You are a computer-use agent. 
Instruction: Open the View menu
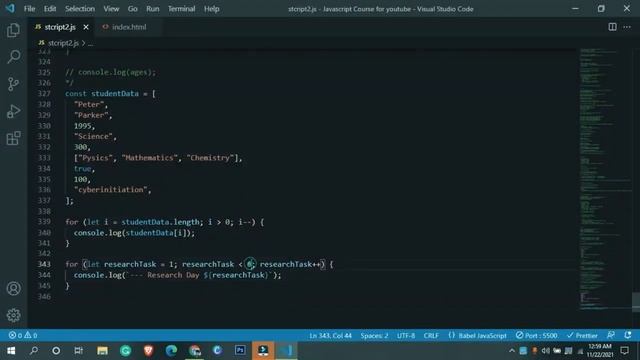pos(111,9)
